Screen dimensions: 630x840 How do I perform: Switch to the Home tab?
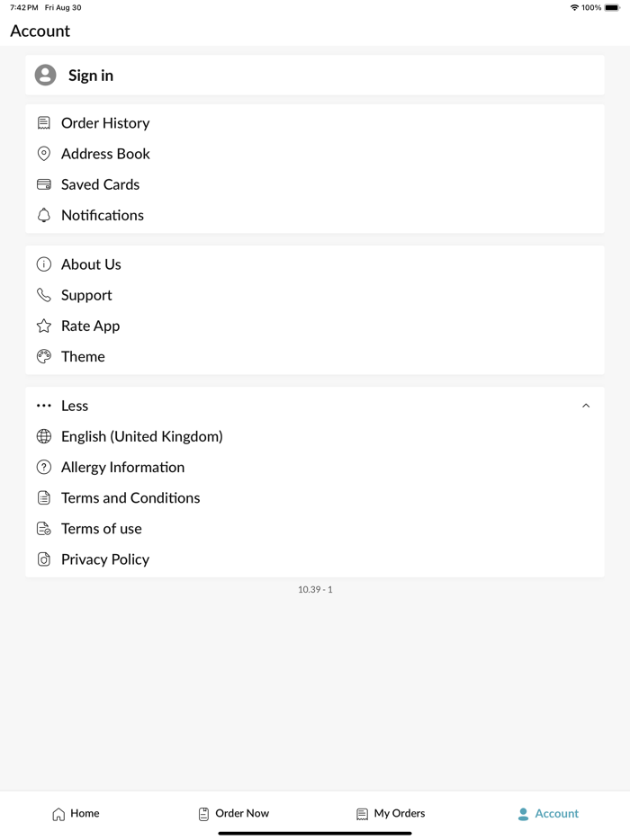point(76,814)
